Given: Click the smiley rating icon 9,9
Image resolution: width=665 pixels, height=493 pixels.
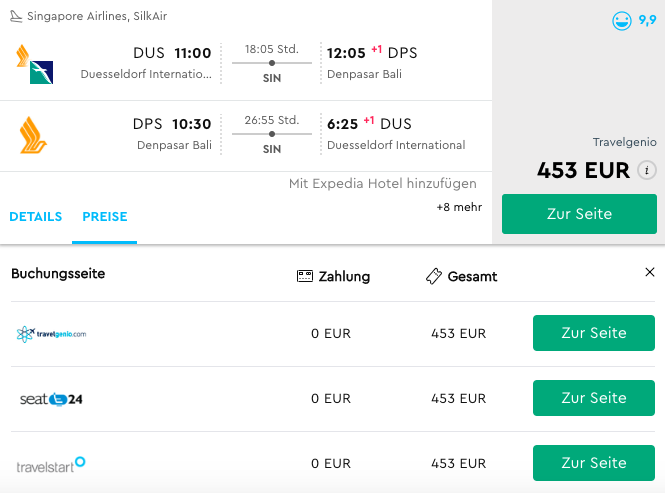Looking at the screenshot, I should [x=622, y=21].
